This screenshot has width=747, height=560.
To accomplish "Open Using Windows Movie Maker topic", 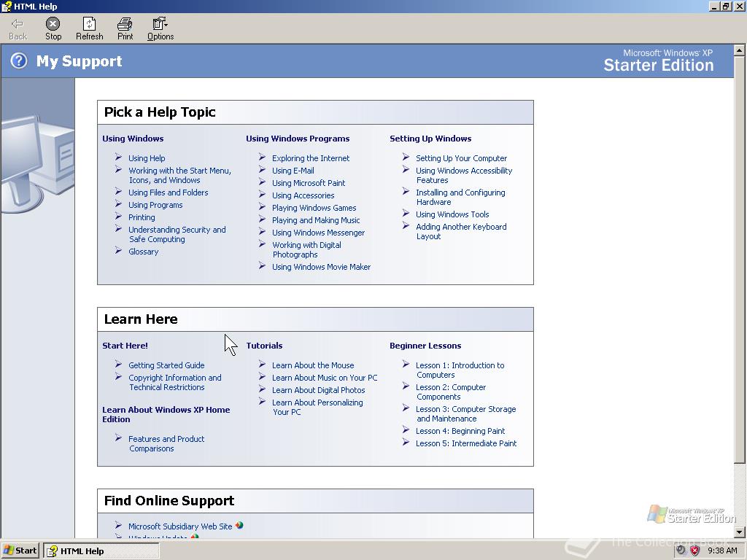I will pyautogui.click(x=321, y=267).
